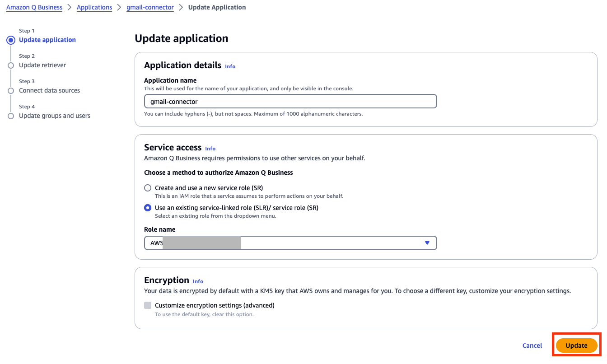Click the Info link beside Application details
Image resolution: width=607 pixels, height=364 pixels.
(x=230, y=66)
